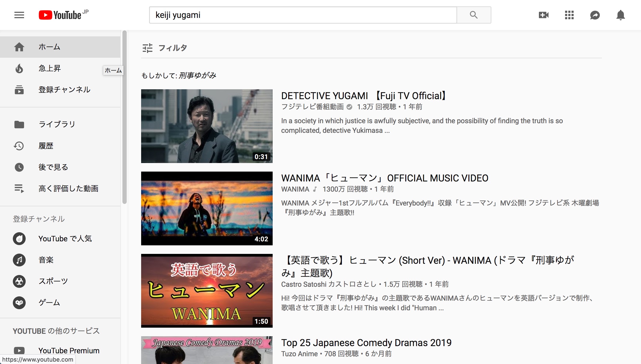
Task: Open 英語で歌う ヒューマン thumbnail 1:50
Action: (207, 291)
